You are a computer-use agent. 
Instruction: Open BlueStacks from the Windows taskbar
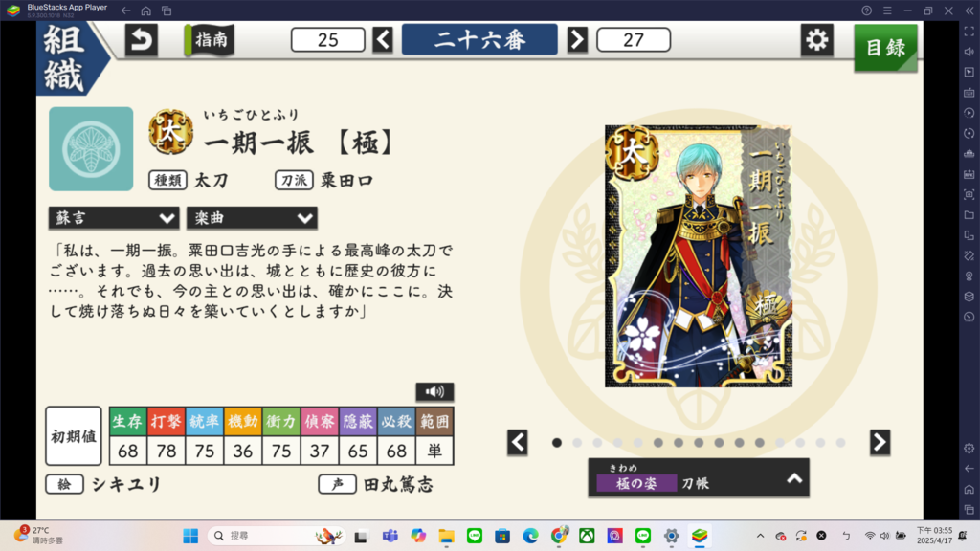pyautogui.click(x=700, y=536)
